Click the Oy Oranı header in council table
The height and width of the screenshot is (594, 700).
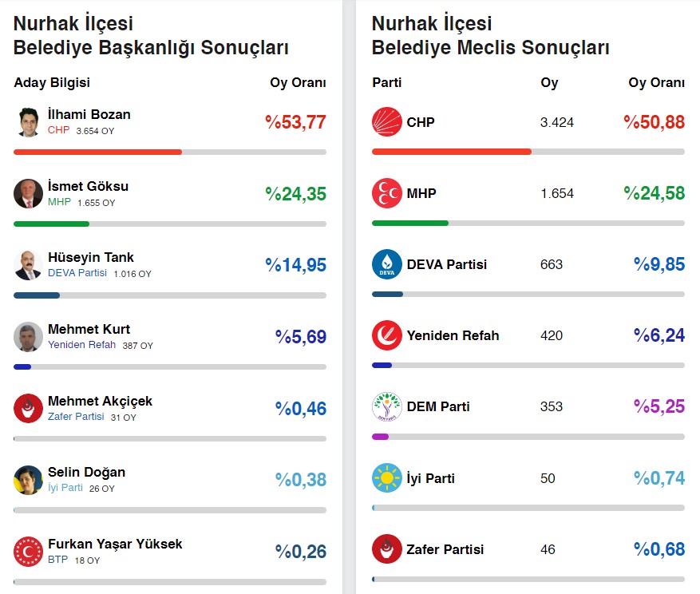coord(656,83)
